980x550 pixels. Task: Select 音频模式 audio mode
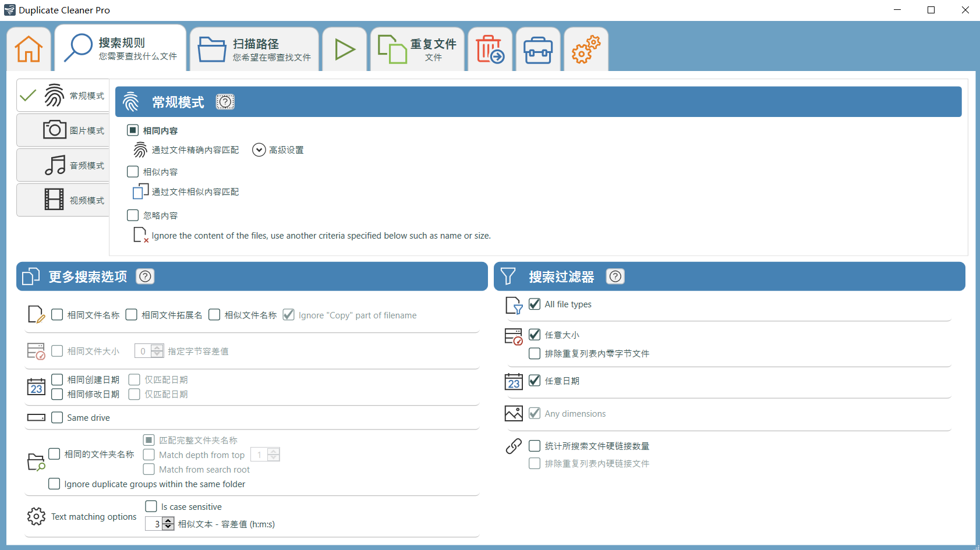pos(63,165)
